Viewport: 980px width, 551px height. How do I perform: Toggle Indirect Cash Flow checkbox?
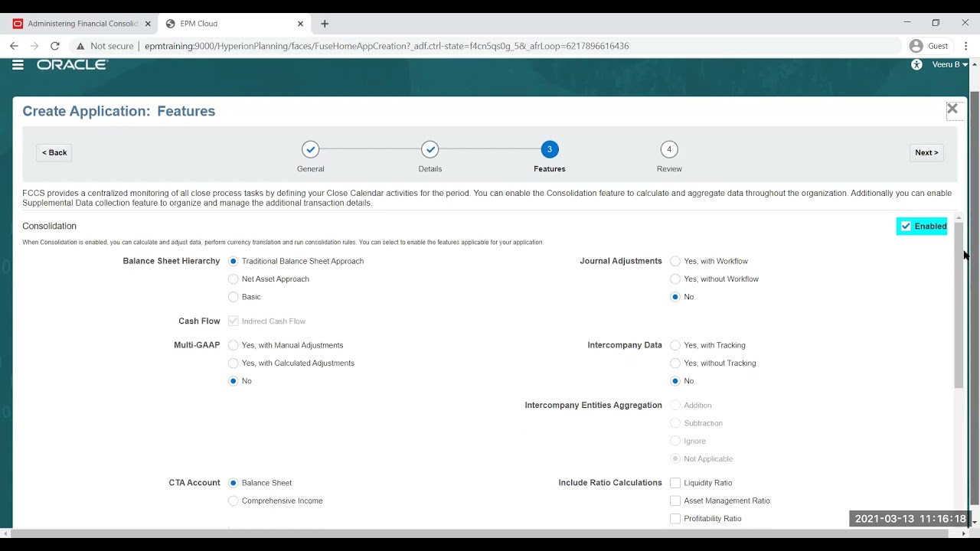(x=234, y=321)
